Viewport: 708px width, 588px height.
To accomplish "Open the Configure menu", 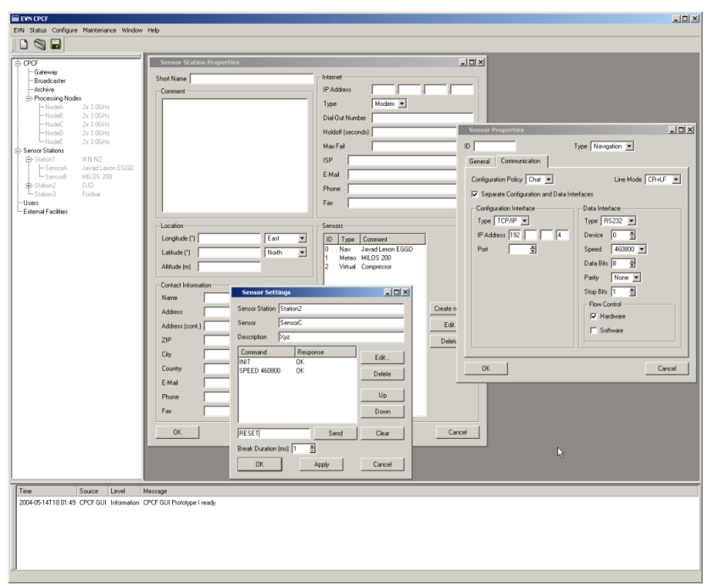I will 64,30.
